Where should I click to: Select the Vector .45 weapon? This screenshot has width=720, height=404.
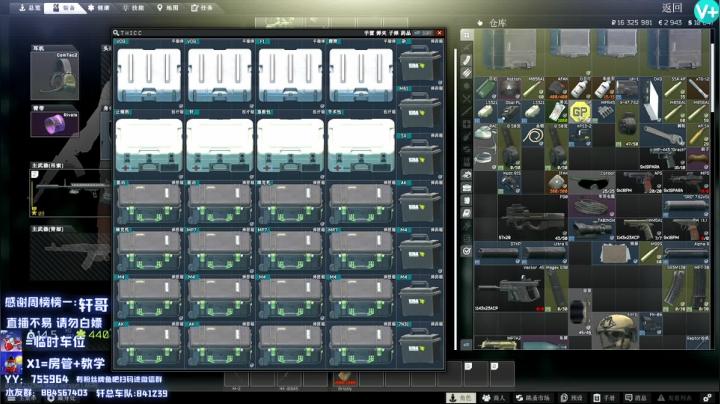pyautogui.click(x=509, y=288)
